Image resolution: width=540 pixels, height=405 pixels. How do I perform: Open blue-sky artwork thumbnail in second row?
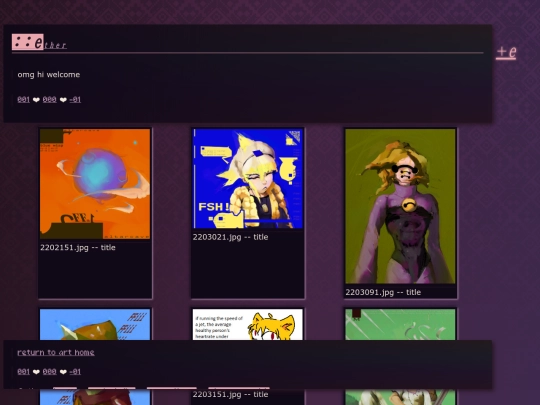95,324
